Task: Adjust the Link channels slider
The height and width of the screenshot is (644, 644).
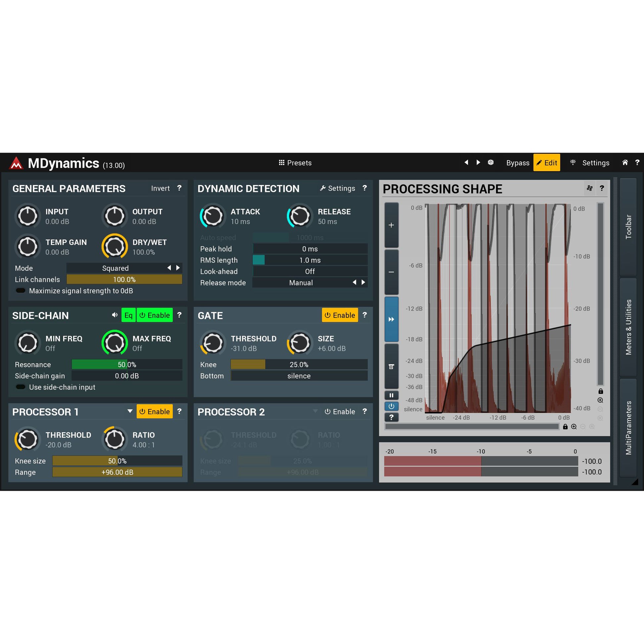Action: point(124,279)
